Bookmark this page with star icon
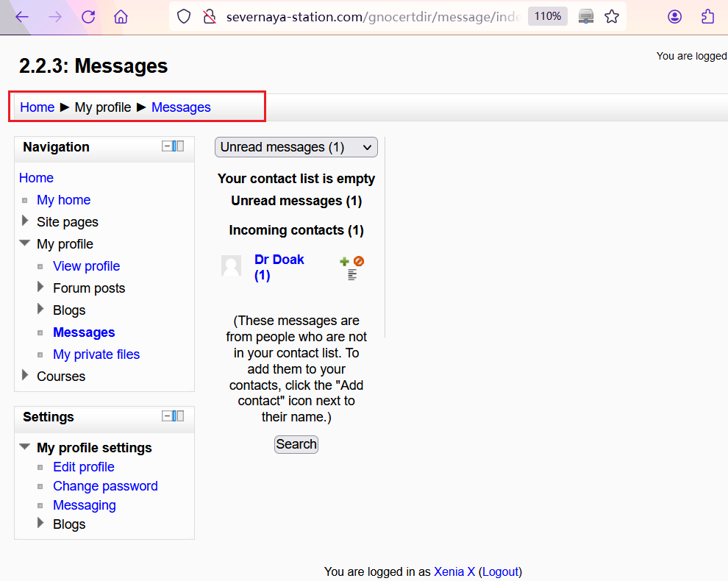Screen dimensions: 728x581 612,17
